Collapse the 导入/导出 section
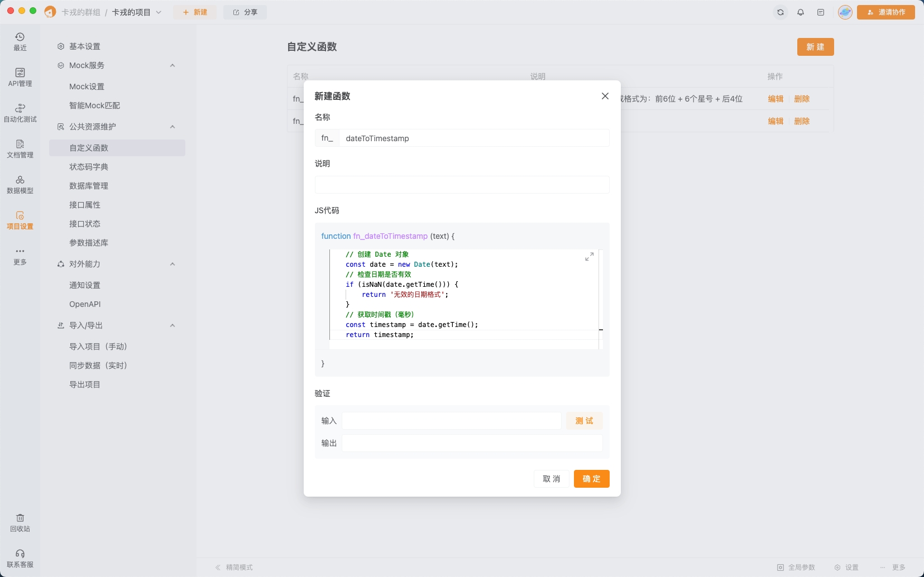924x577 pixels. point(173,325)
